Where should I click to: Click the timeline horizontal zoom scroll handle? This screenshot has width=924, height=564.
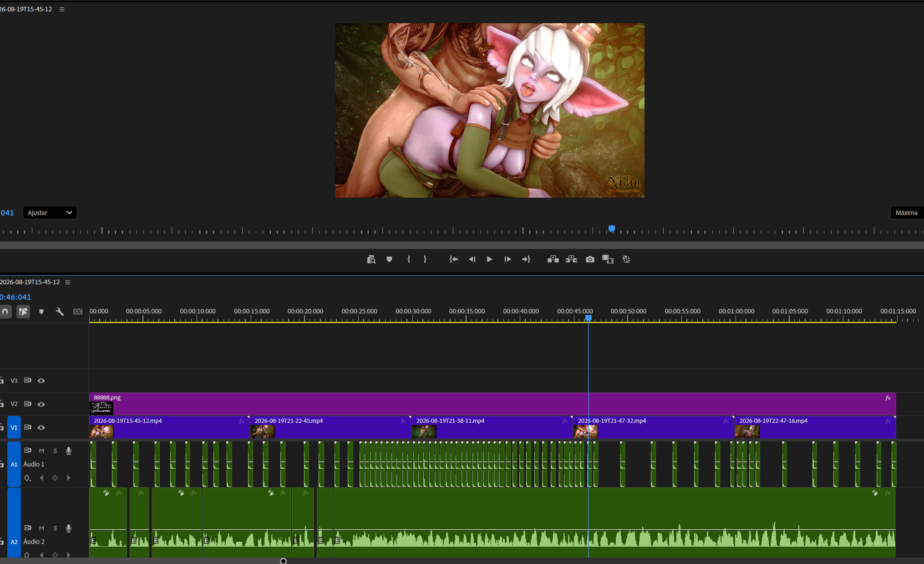point(283,561)
